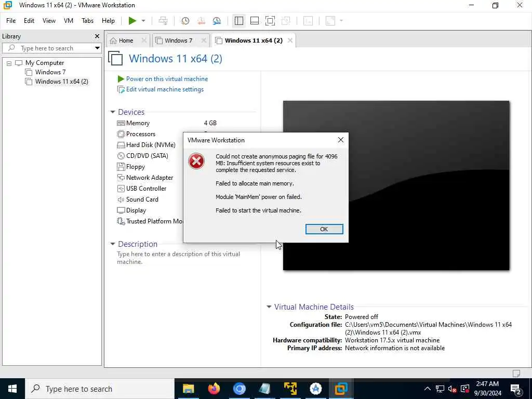Click Edit virtual machine settings link

(x=165, y=89)
